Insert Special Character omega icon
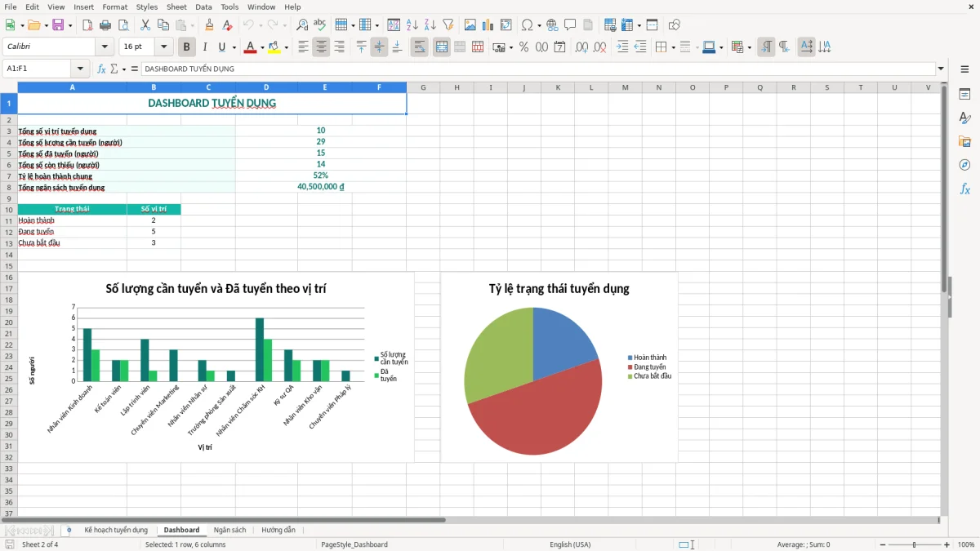This screenshot has height=551, width=980. pos(527,25)
